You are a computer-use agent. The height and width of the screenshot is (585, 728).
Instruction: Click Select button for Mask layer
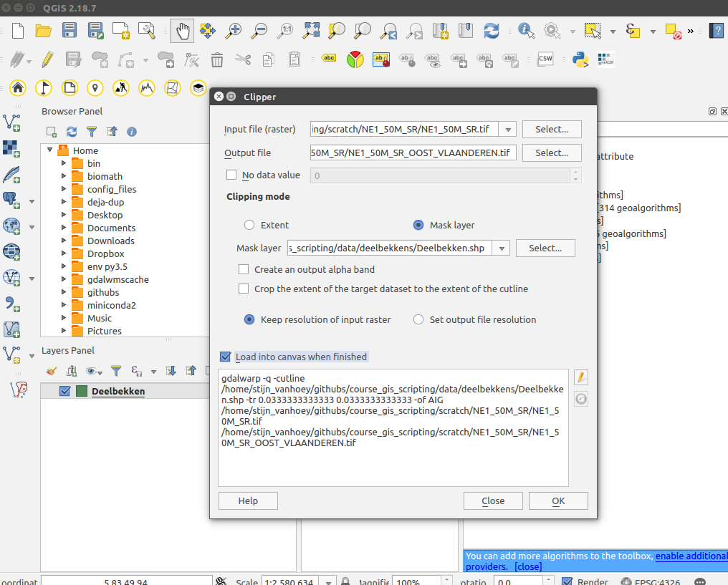point(545,248)
